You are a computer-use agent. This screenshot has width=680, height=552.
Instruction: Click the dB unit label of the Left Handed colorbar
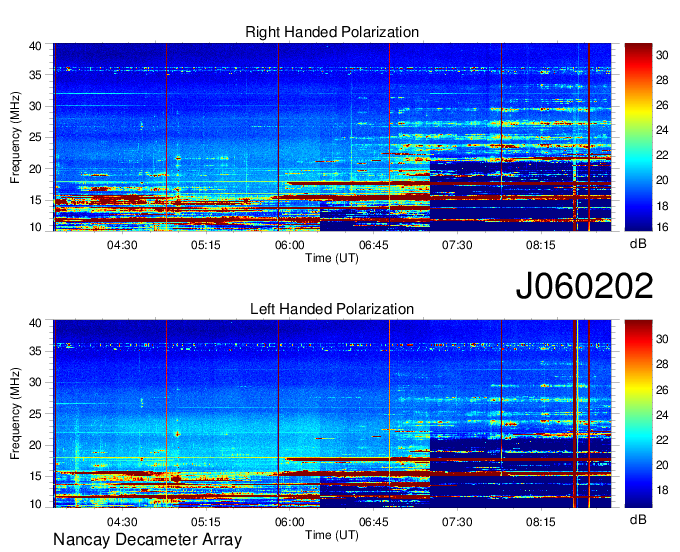click(638, 519)
